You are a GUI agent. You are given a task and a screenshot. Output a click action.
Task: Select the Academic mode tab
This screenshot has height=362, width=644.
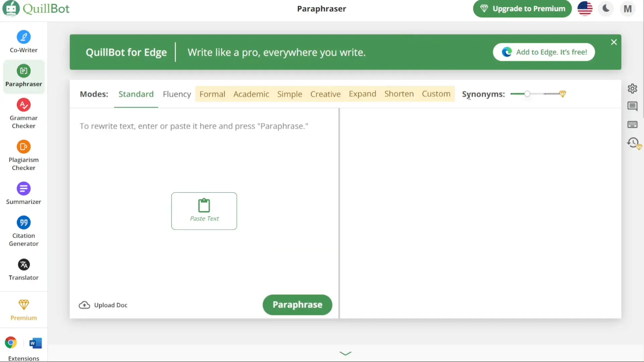coord(251,94)
